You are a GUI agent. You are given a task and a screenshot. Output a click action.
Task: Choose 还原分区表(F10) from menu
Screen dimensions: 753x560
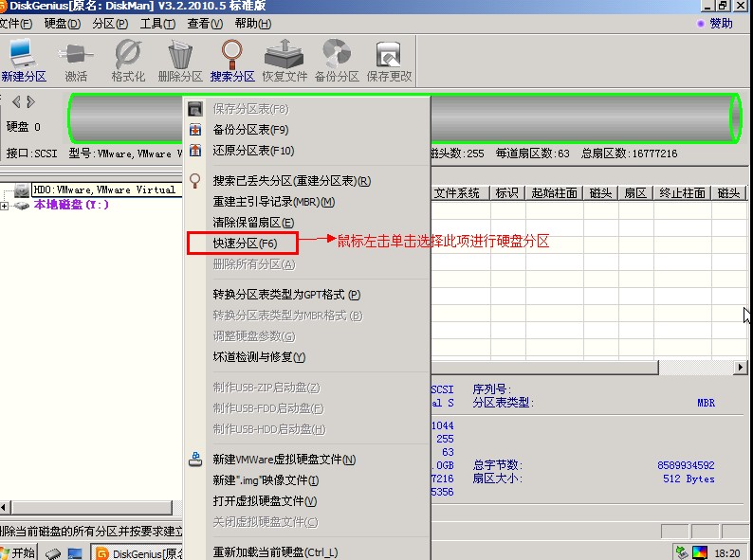tap(307, 151)
